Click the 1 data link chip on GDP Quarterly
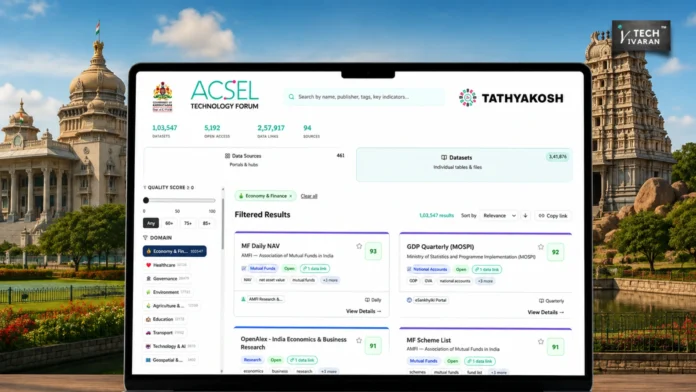 [x=487, y=269]
